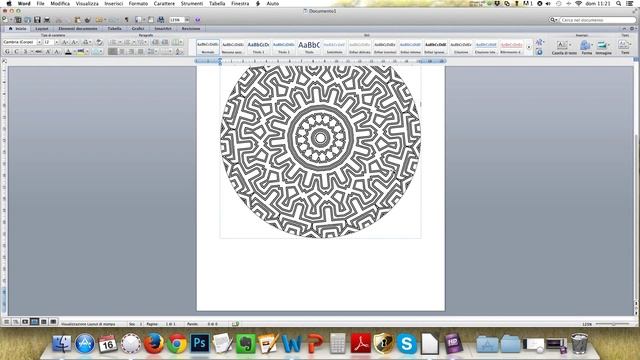Open the zoom percentage dropdown in toolbar
This screenshot has width=640, height=360.
click(x=187, y=20)
